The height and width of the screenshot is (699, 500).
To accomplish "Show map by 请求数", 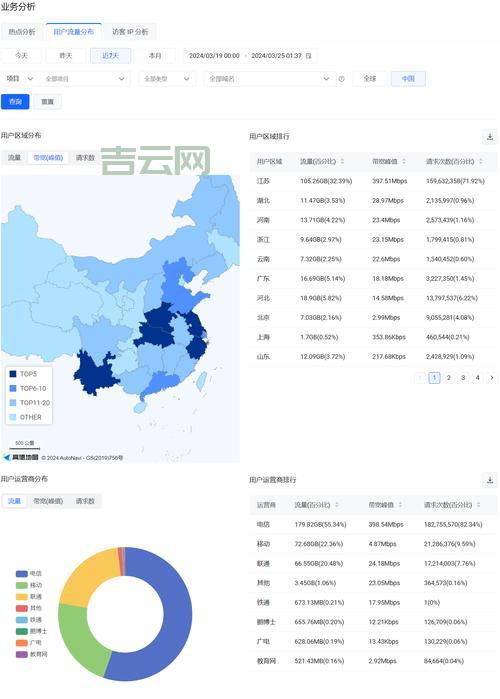I will pyautogui.click(x=85, y=157).
